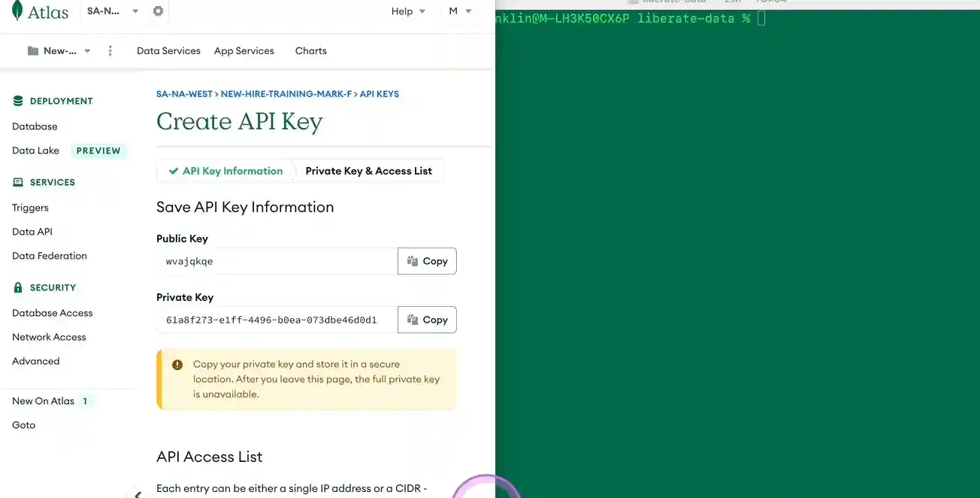Click the Security lock icon

[x=18, y=287]
